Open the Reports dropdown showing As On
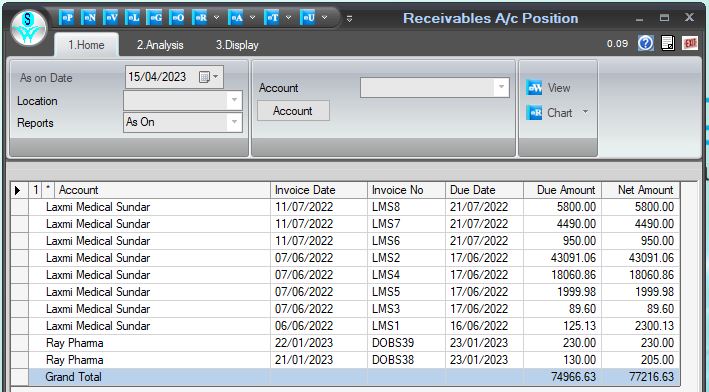This screenshot has width=709, height=392. click(x=234, y=122)
